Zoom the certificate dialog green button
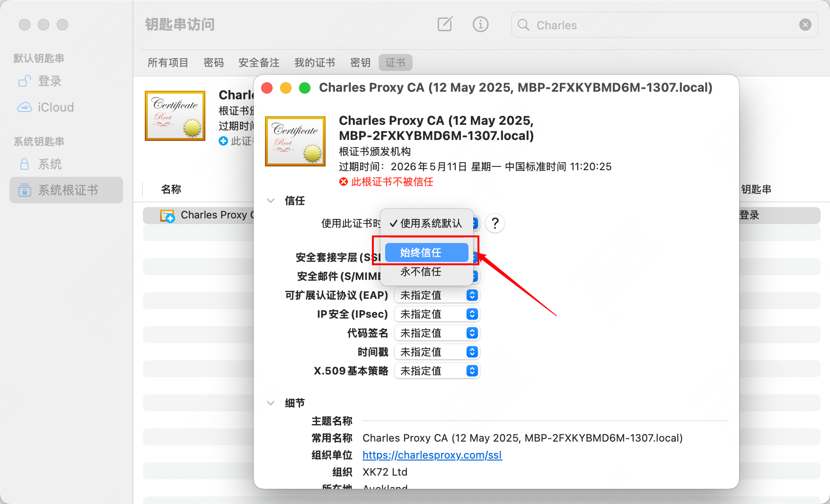The image size is (830, 504). 305,88
